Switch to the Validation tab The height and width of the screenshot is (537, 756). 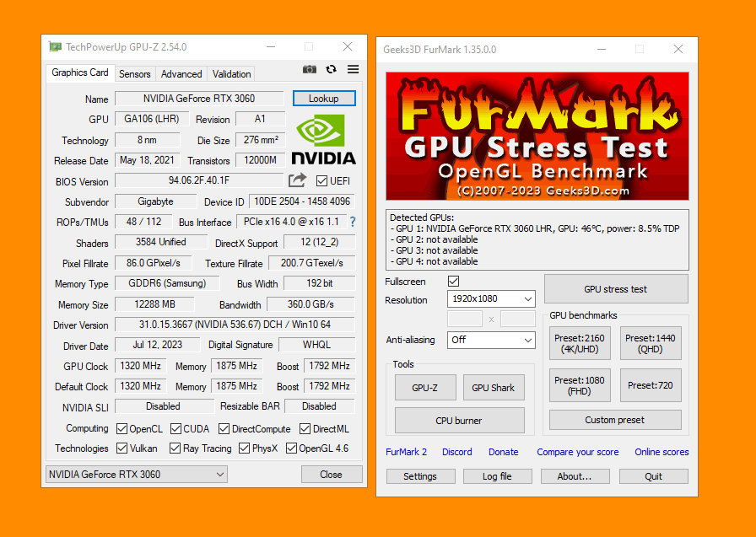[231, 74]
